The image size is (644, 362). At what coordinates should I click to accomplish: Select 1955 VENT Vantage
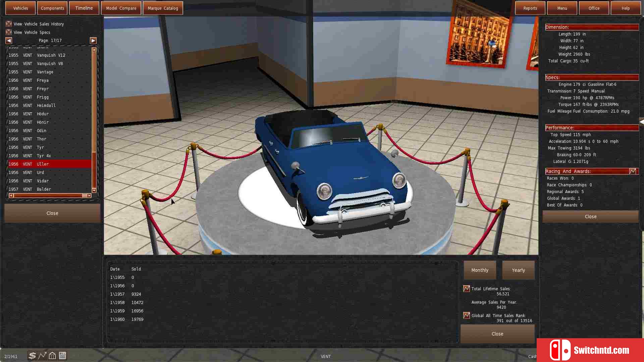(x=49, y=72)
